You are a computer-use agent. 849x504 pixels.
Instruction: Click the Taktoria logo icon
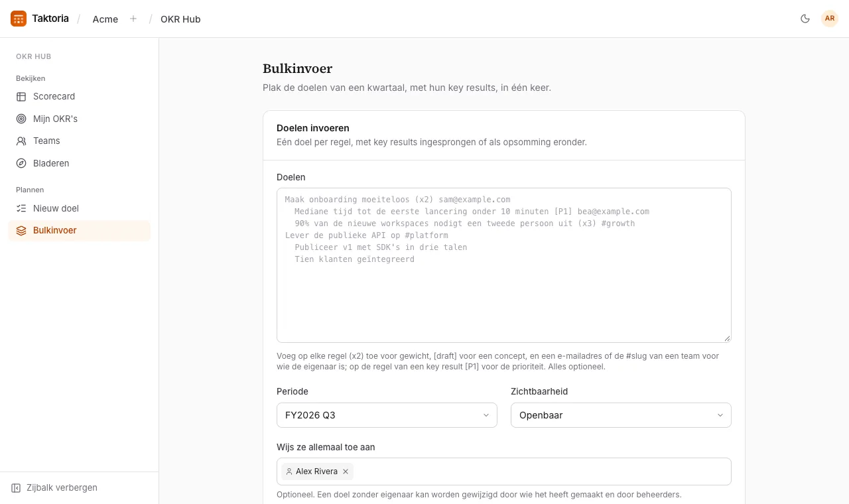point(19,19)
